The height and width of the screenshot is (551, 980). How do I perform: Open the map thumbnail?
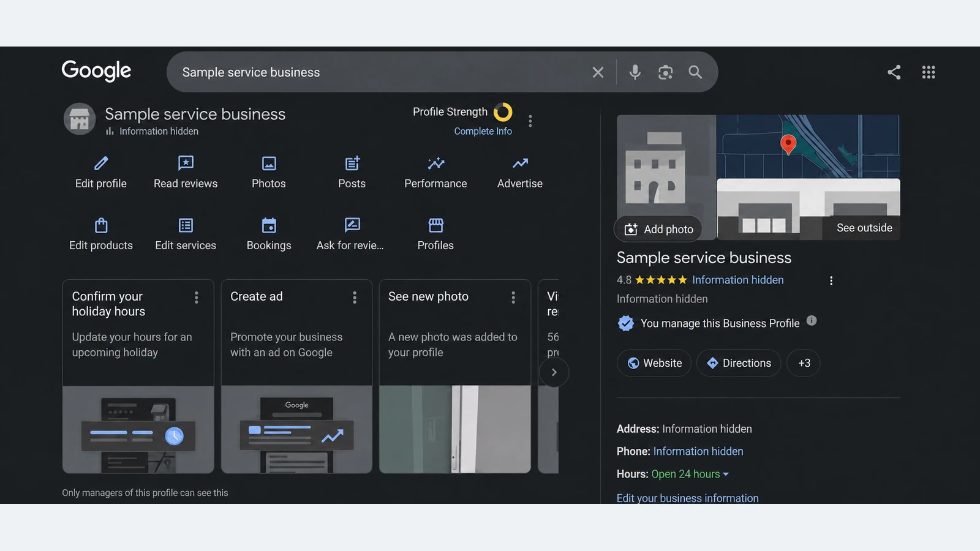pos(809,146)
